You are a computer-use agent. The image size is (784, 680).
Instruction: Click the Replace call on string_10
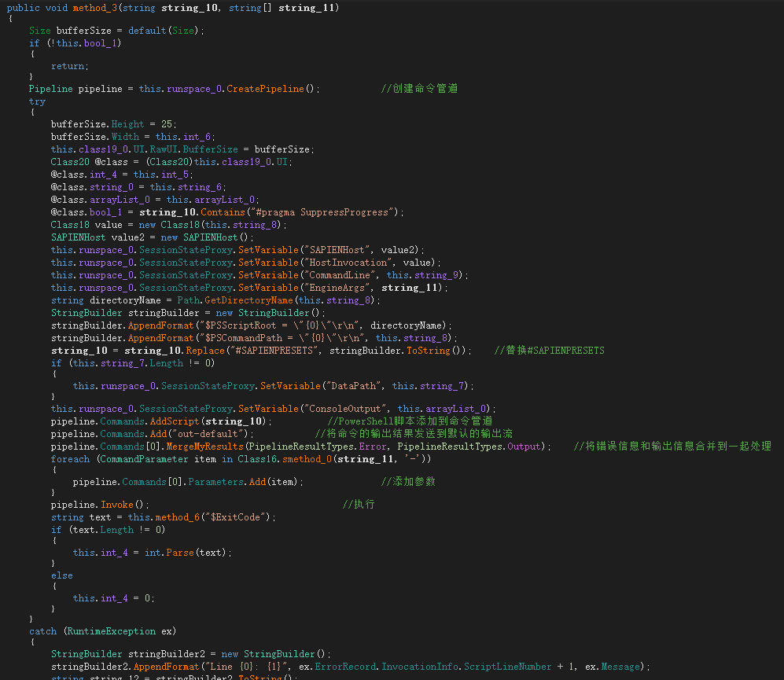(x=204, y=351)
